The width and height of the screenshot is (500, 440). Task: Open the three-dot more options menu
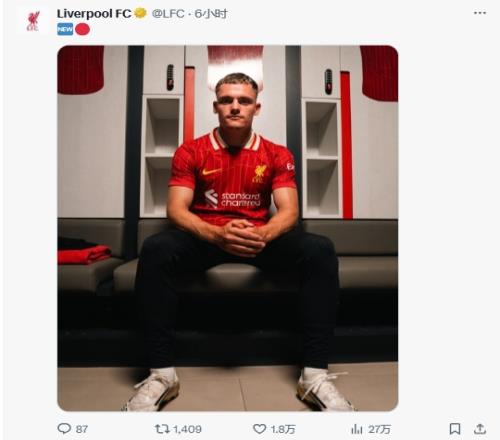coord(480,13)
